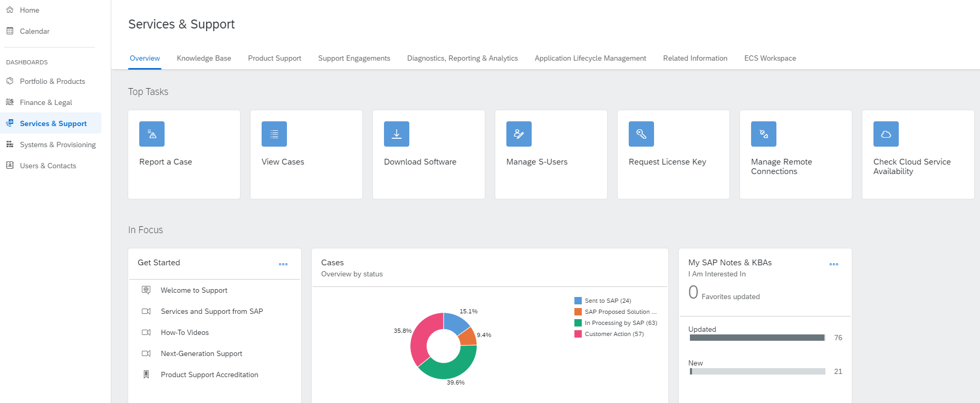The width and height of the screenshot is (980, 403).
Task: Click the Updated progress bar showing 76
Action: [757, 338]
